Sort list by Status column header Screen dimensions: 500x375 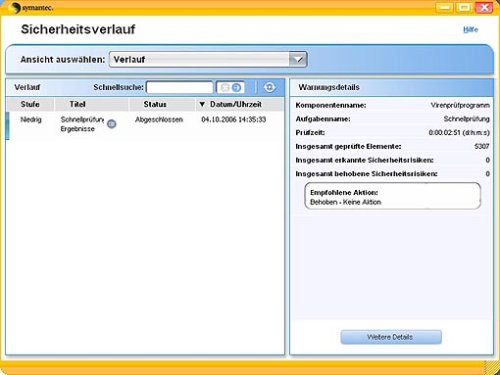pyautogui.click(x=155, y=104)
